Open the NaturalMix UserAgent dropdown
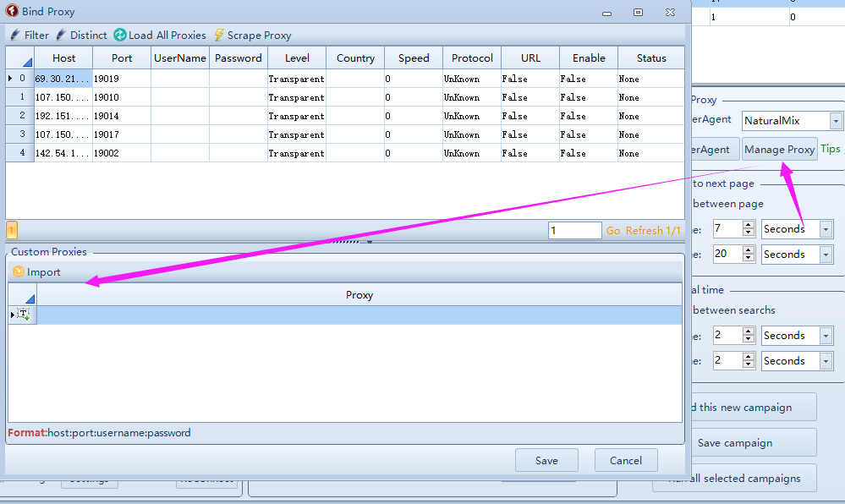 click(836, 122)
